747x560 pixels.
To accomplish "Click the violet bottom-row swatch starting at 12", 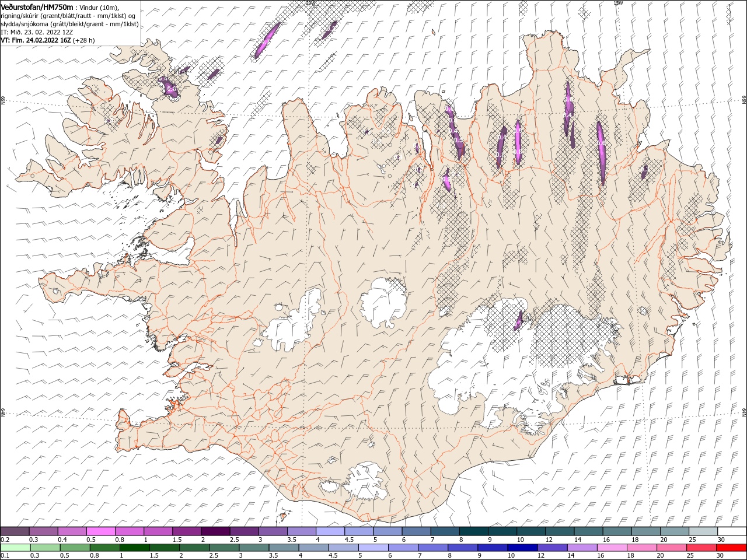I will pos(552,548).
